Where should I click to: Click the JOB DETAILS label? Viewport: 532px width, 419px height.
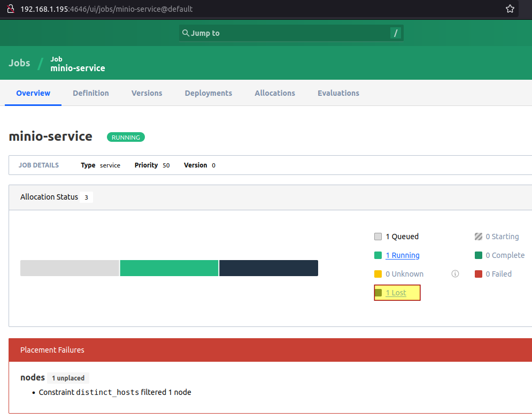pyautogui.click(x=38, y=165)
